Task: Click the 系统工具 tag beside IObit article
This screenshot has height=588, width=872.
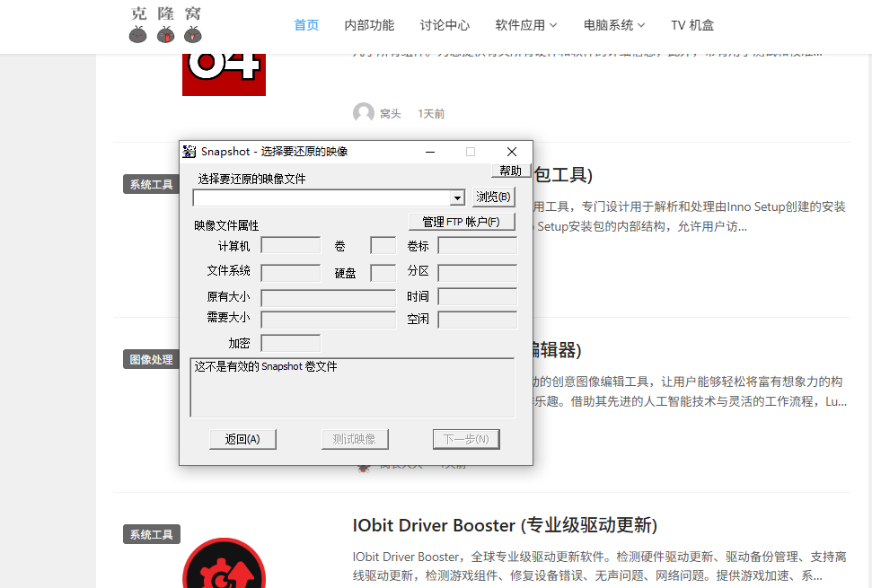Action: (x=151, y=534)
